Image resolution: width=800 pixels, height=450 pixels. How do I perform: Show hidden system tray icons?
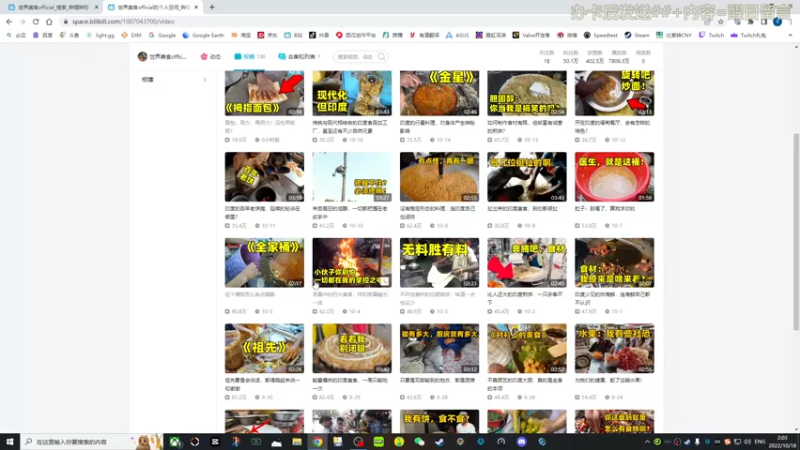pos(647,442)
